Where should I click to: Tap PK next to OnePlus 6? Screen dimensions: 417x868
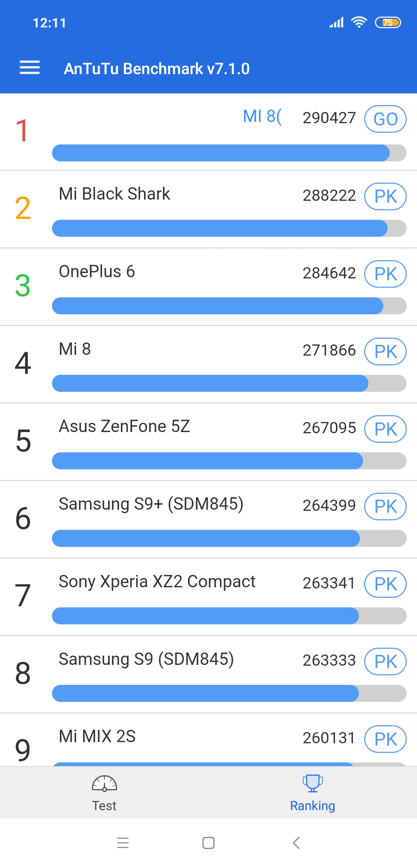click(385, 274)
